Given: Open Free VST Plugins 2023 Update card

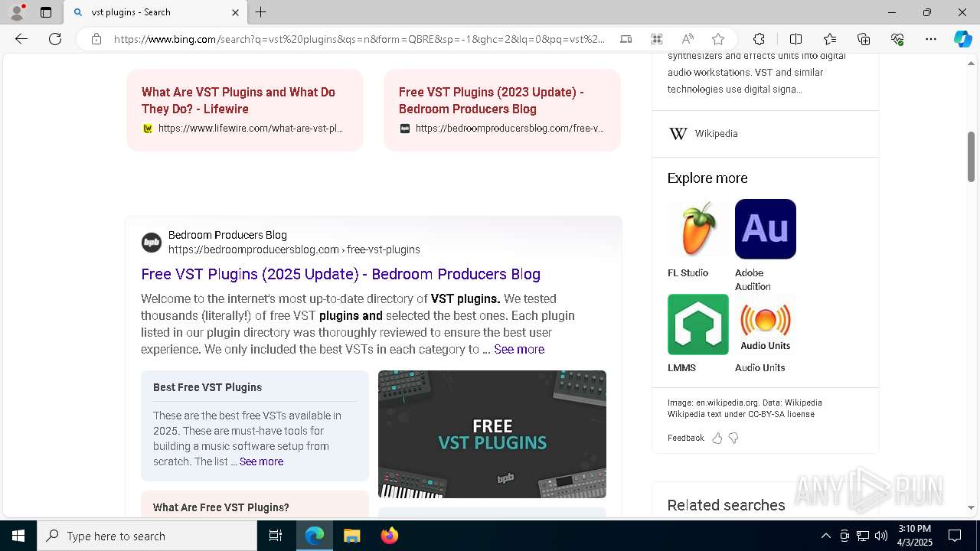Looking at the screenshot, I should (x=502, y=109).
